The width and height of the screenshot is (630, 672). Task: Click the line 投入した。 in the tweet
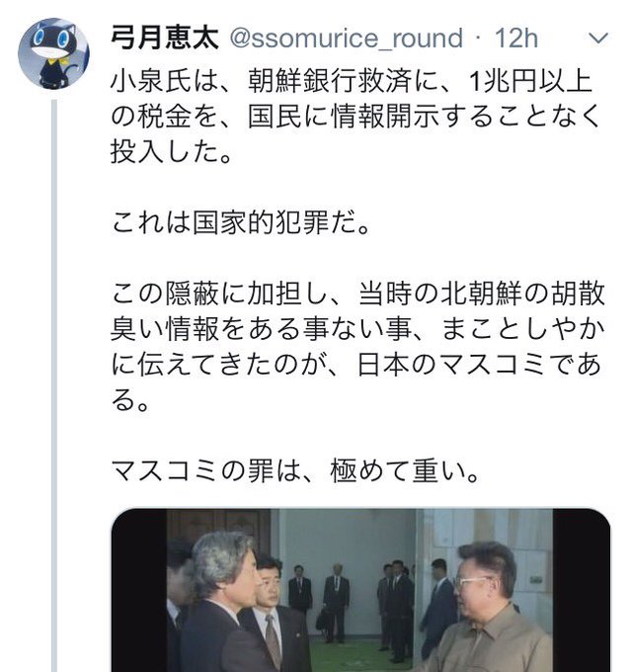pos(171,152)
